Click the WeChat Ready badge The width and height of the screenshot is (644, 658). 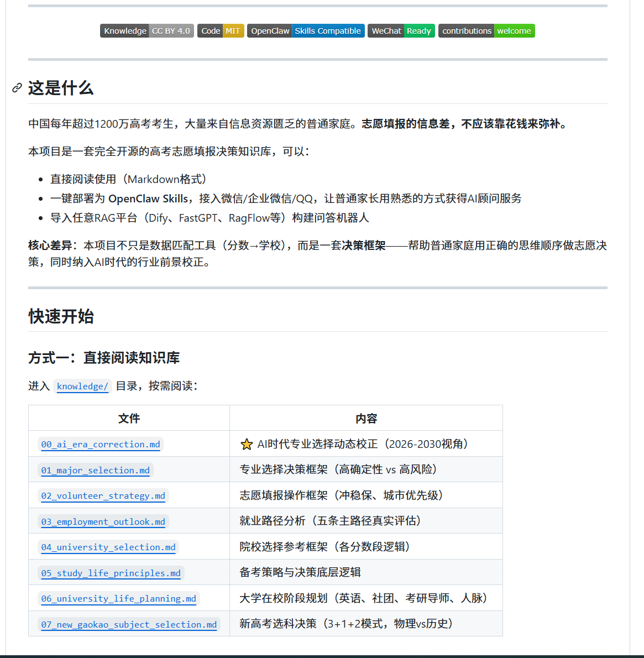pyautogui.click(x=401, y=31)
